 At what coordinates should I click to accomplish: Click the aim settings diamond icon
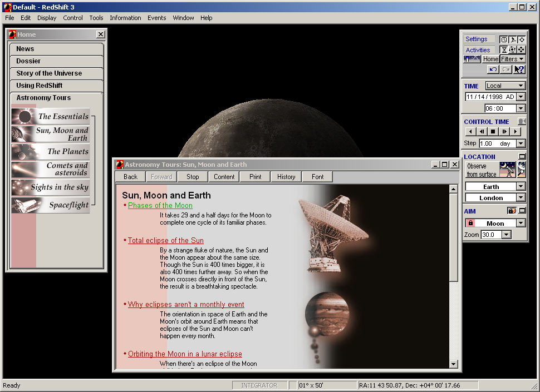tap(522, 39)
